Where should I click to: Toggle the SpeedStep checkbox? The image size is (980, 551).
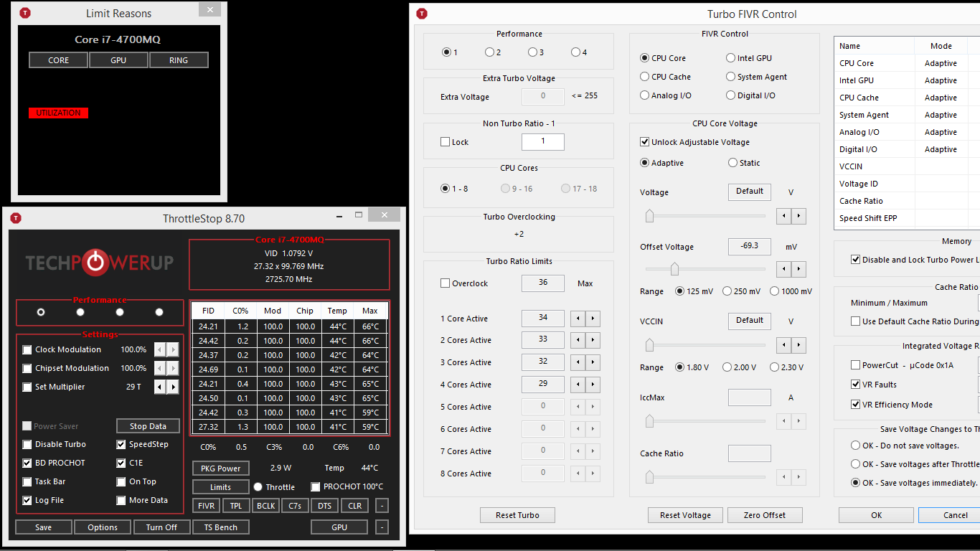pos(121,445)
